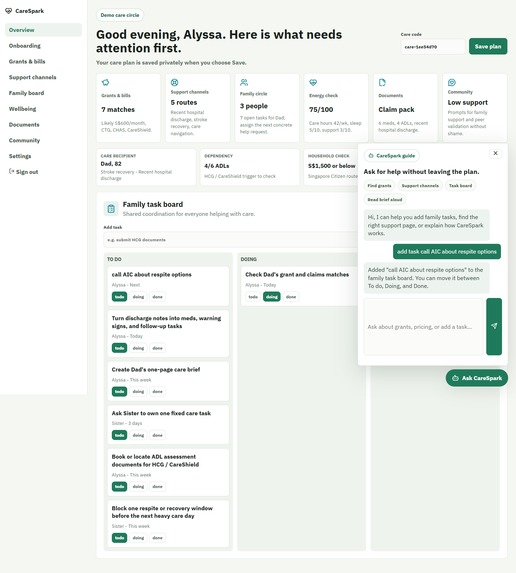Open the 5 routes support card

(198, 108)
